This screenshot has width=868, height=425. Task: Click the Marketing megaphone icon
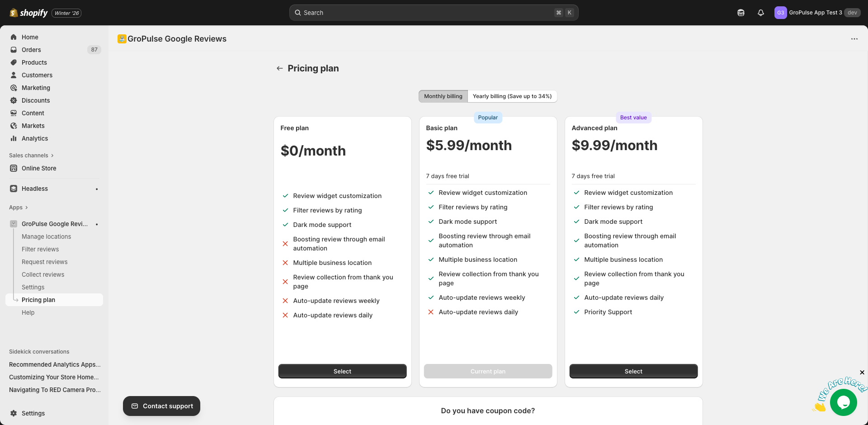tap(14, 88)
